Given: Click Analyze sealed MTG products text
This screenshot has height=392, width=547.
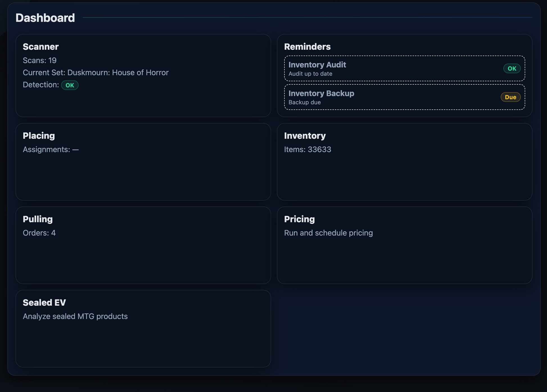Looking at the screenshot, I should tap(75, 316).
